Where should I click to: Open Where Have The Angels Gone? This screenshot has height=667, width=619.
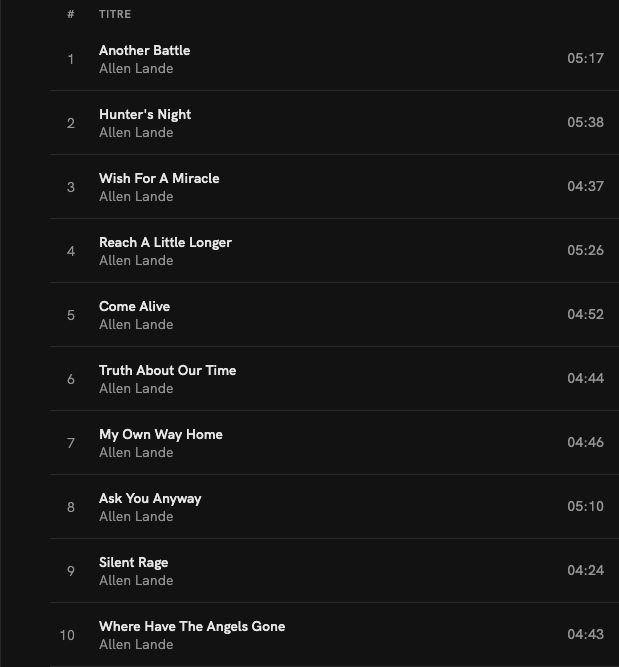tap(192, 626)
